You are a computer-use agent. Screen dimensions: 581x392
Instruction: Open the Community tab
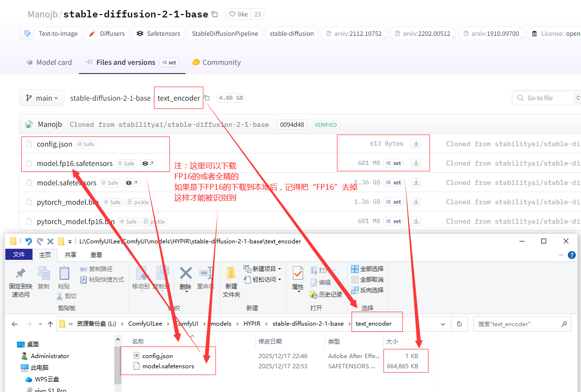(x=216, y=62)
